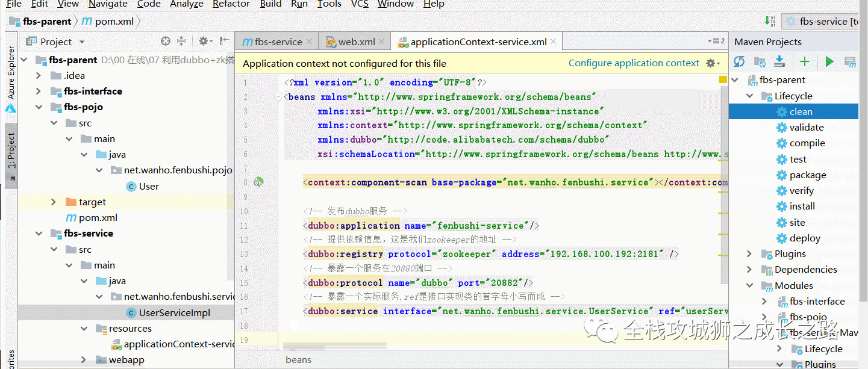Hide the Project tool window
868x369 pixels.
point(225,42)
